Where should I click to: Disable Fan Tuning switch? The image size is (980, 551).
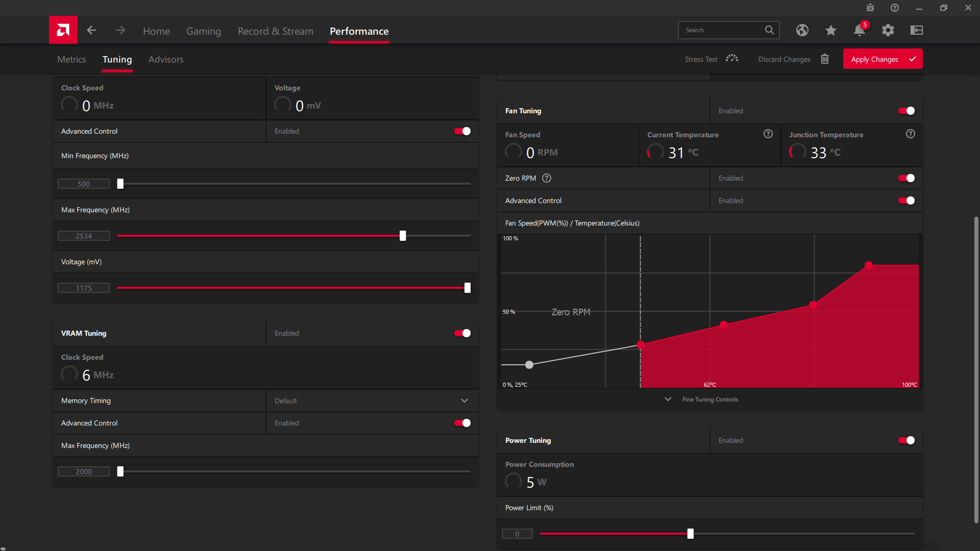tap(906, 111)
